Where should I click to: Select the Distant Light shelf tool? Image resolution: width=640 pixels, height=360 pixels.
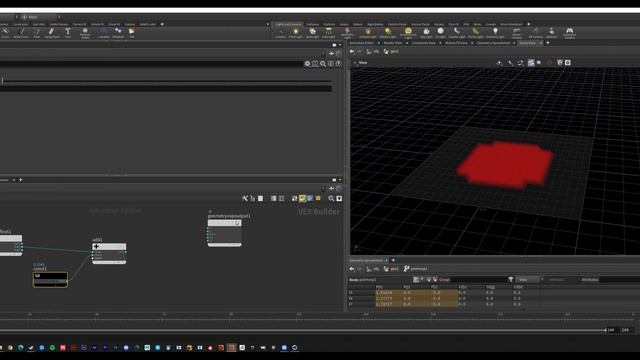click(388, 33)
